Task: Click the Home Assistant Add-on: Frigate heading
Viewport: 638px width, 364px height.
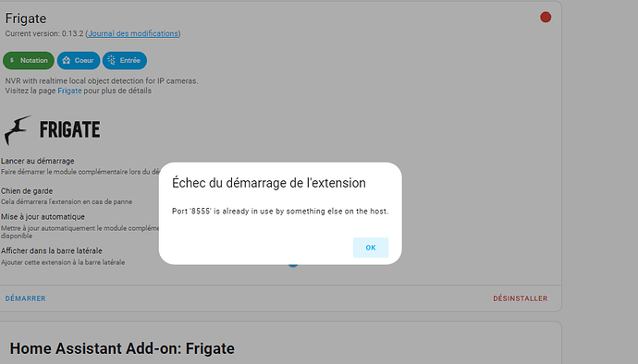Action: pos(122,348)
